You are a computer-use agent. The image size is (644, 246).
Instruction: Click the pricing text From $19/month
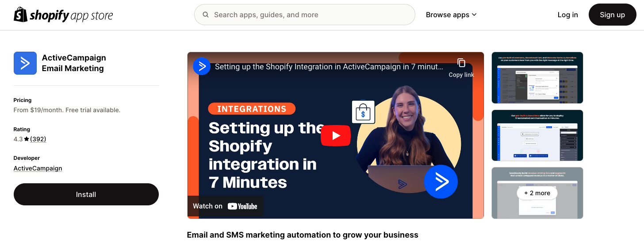(x=67, y=110)
